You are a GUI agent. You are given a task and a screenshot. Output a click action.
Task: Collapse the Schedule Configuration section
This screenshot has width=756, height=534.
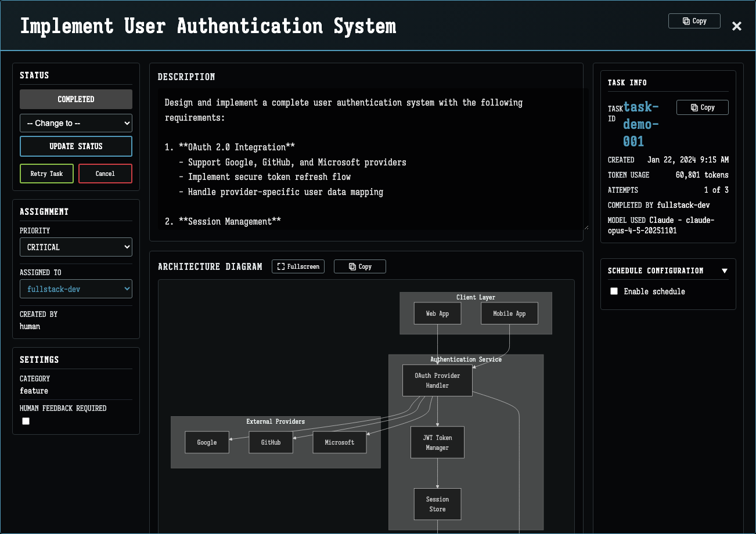click(724, 270)
